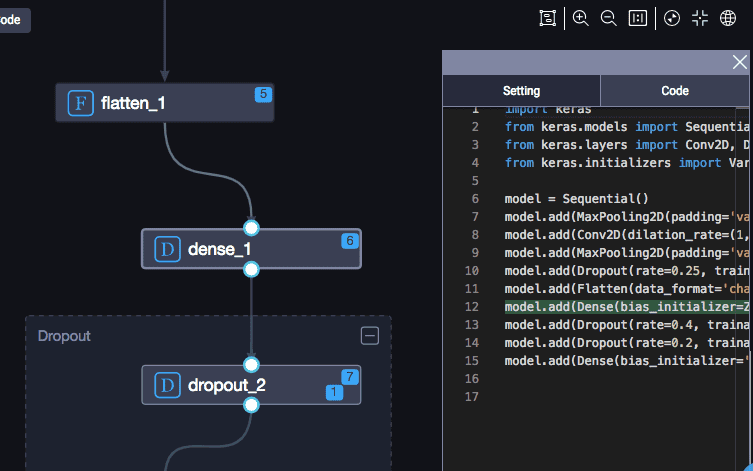Click the top connector port of dense_1

pyautogui.click(x=251, y=228)
